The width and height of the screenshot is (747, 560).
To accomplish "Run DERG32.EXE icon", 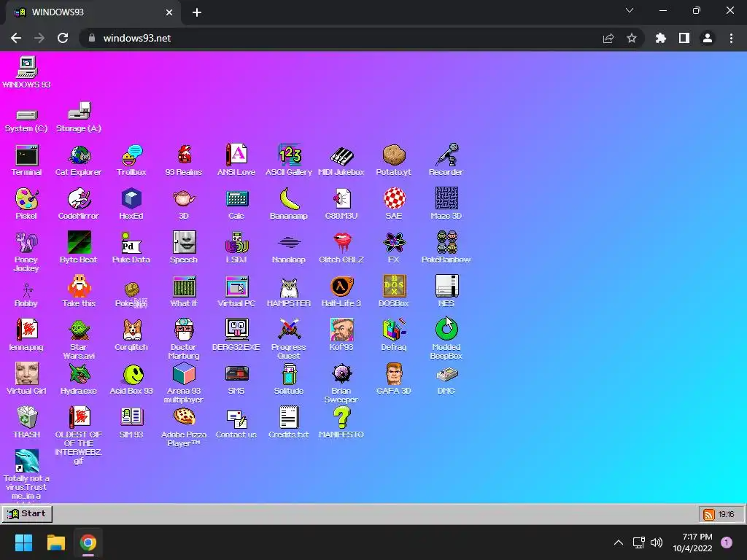I will (x=236, y=331).
